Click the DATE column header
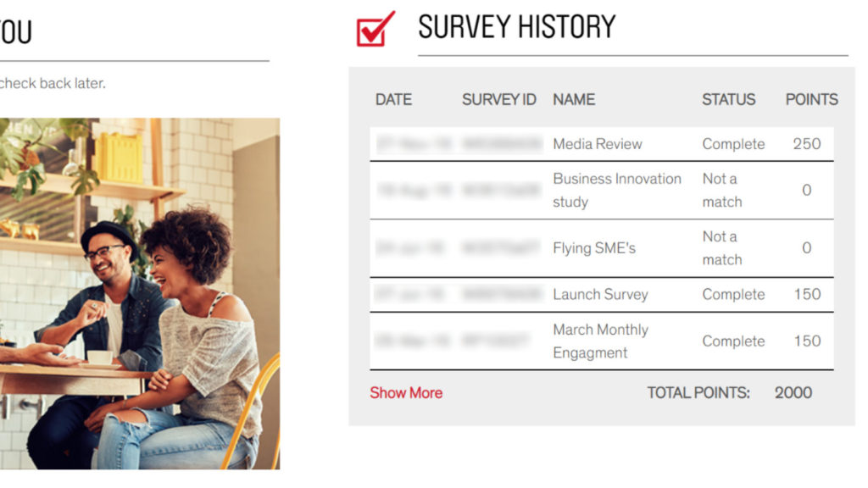868x488 pixels. pos(393,100)
